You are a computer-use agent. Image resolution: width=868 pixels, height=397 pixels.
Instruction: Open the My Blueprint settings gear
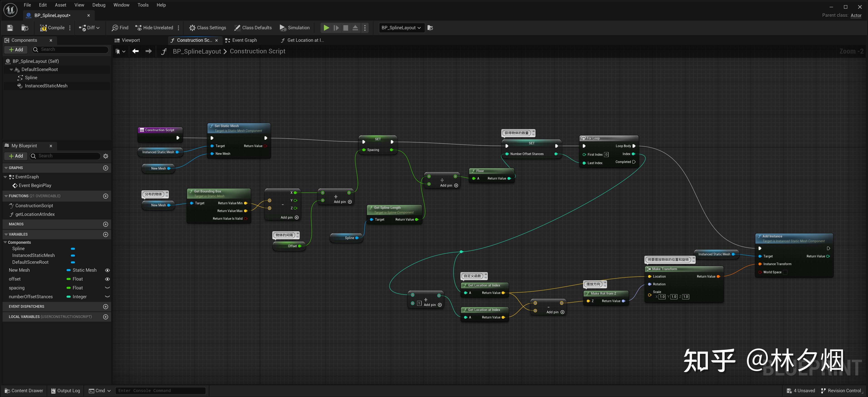click(105, 156)
